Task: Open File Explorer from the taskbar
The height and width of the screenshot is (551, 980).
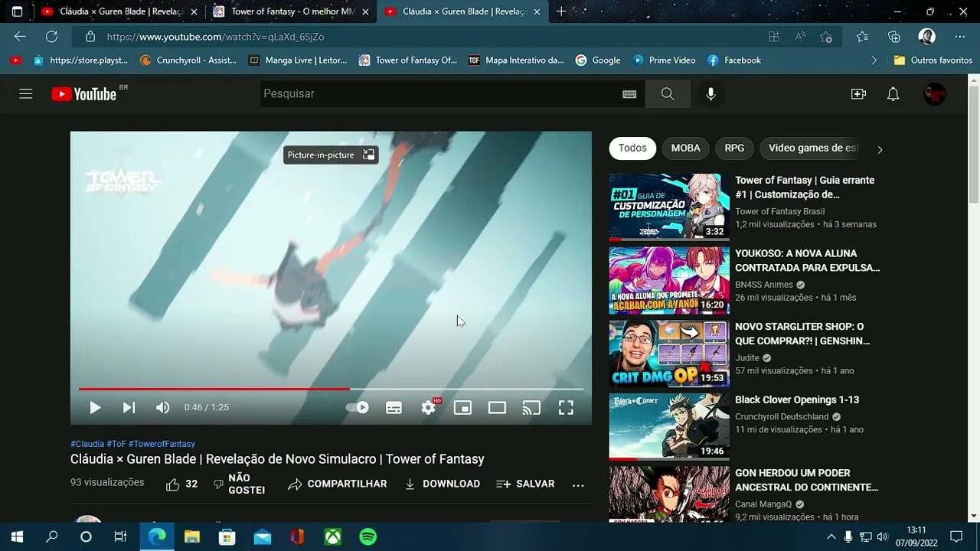Action: point(192,536)
